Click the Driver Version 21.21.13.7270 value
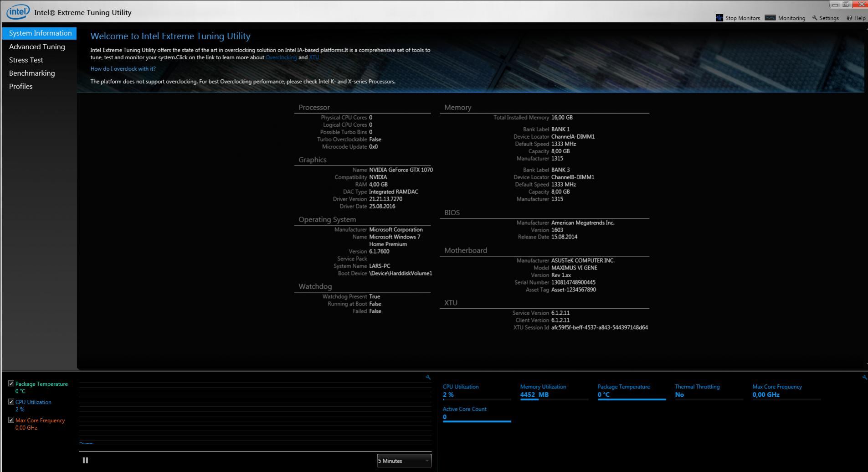 click(385, 199)
